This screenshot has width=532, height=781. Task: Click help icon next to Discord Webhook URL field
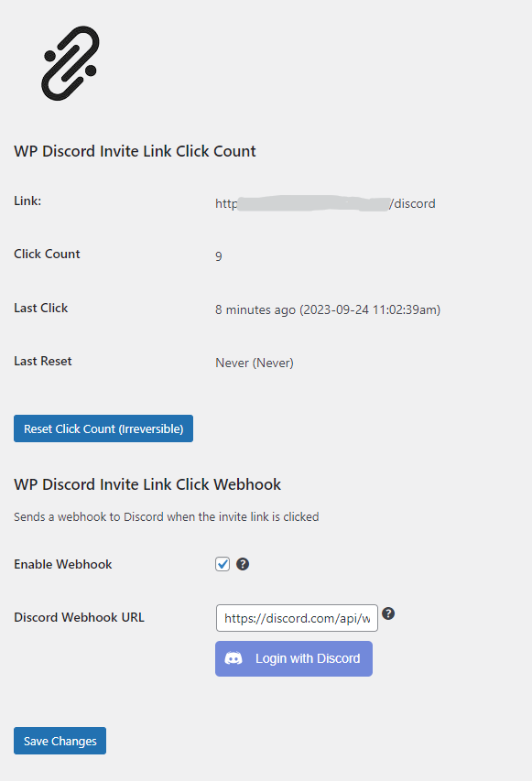click(388, 613)
